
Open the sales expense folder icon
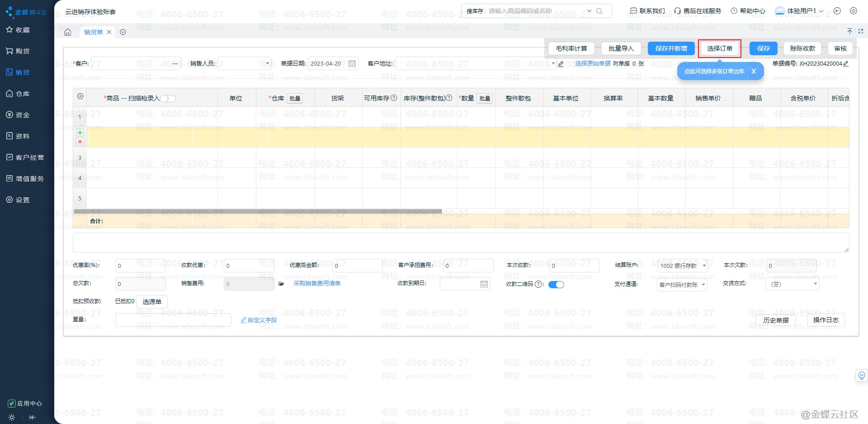tap(281, 284)
